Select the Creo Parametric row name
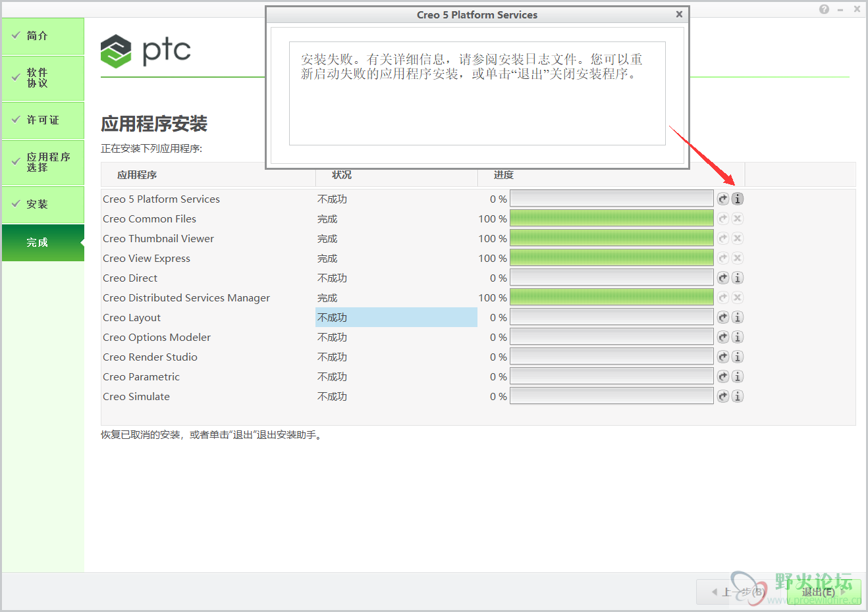This screenshot has height=612, width=868. point(141,376)
